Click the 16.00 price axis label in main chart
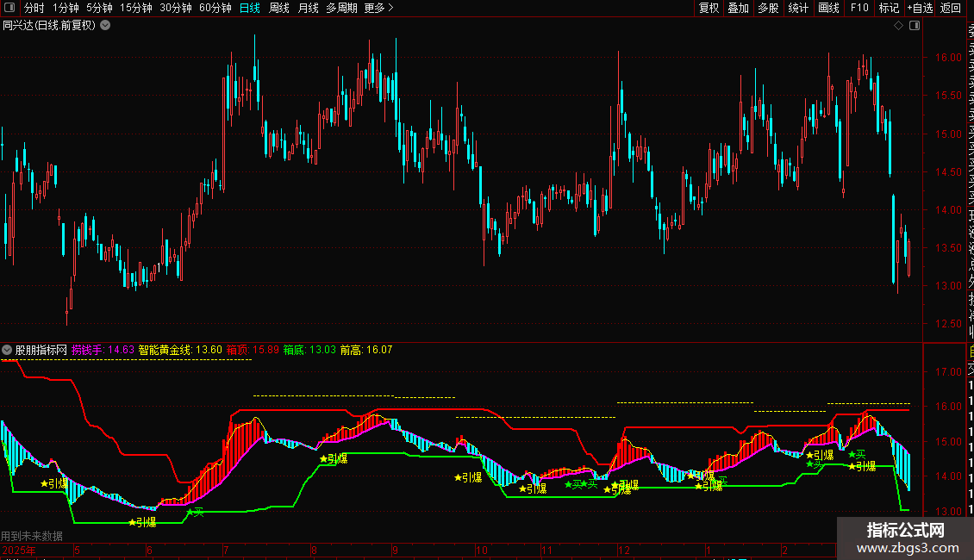The width and height of the screenshot is (974, 560). pos(948,58)
